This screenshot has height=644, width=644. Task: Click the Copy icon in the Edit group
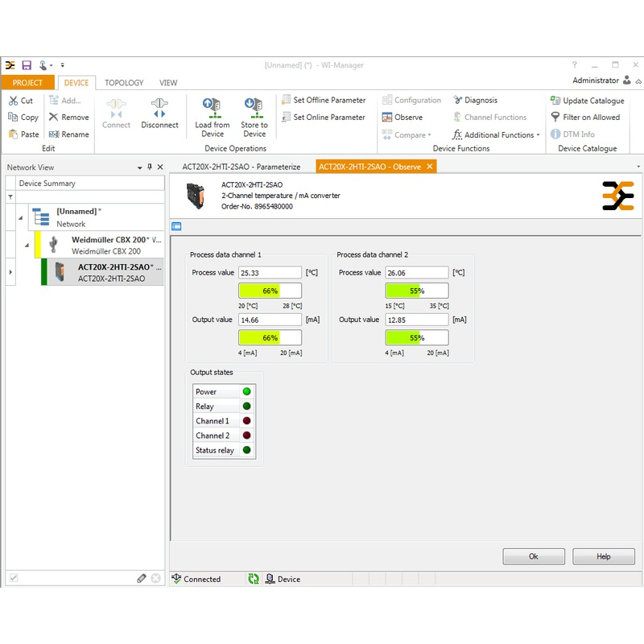pos(13,117)
